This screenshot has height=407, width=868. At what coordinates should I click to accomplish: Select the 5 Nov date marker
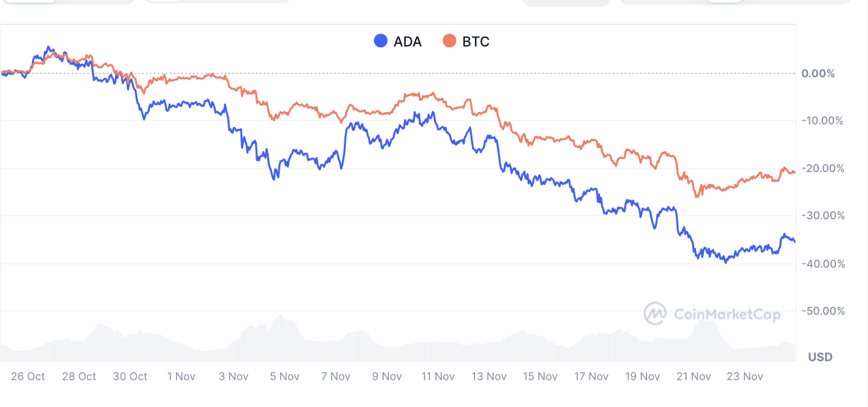tap(284, 376)
